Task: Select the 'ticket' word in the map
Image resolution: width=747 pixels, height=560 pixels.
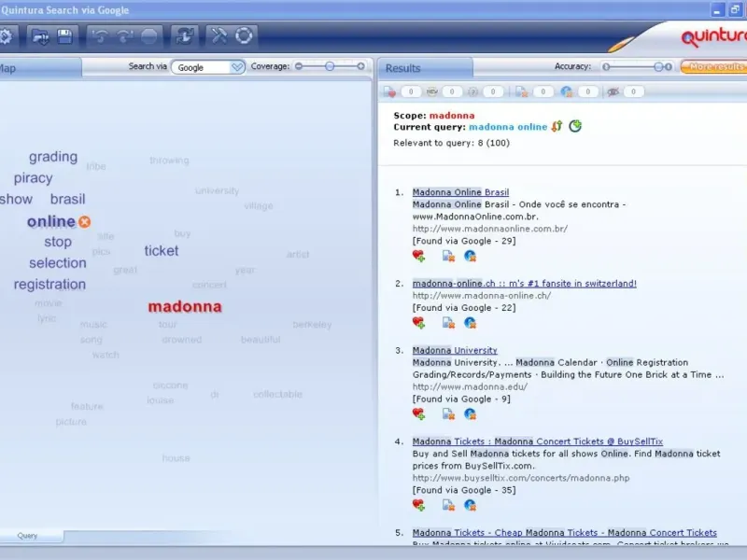Action: [162, 250]
